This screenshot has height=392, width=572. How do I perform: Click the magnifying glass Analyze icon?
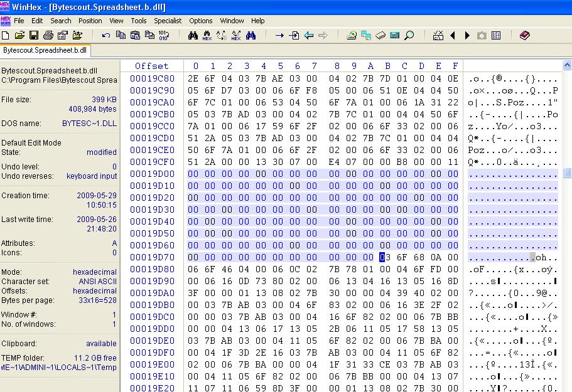409,35
